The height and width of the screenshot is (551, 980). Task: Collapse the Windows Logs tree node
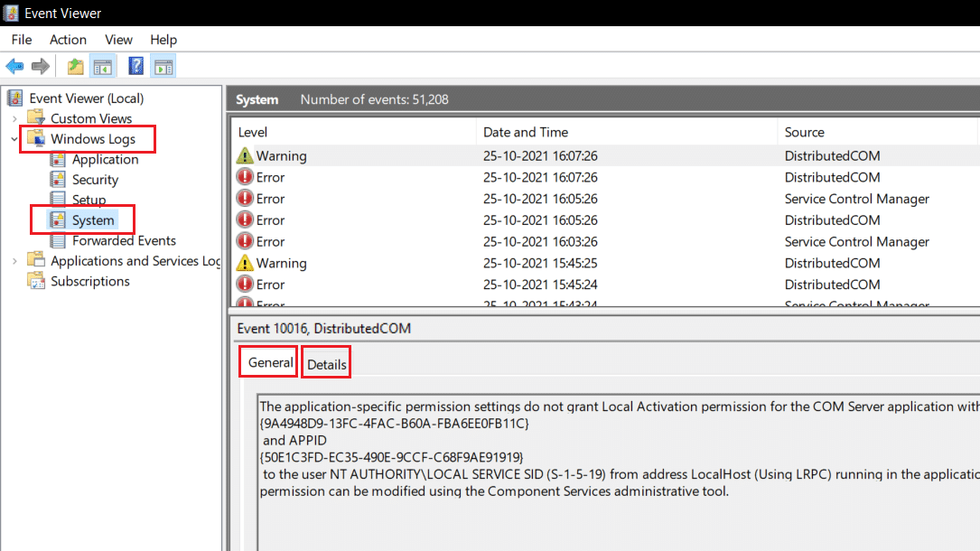click(x=14, y=139)
